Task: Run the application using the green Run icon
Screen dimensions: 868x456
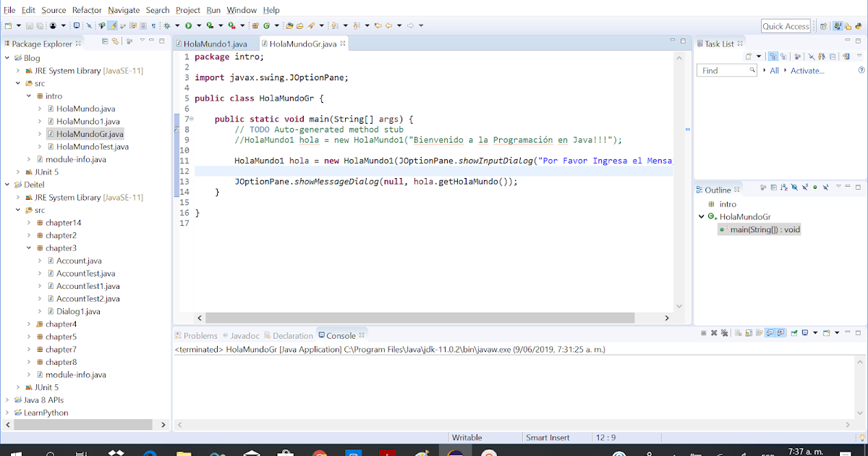Action: 188,25
